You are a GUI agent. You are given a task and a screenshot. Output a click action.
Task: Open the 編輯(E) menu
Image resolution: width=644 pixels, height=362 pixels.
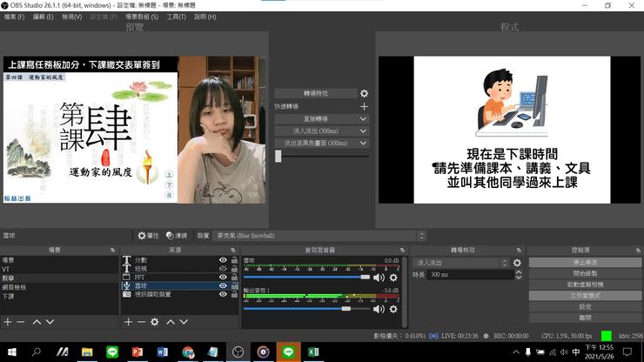pos(44,17)
